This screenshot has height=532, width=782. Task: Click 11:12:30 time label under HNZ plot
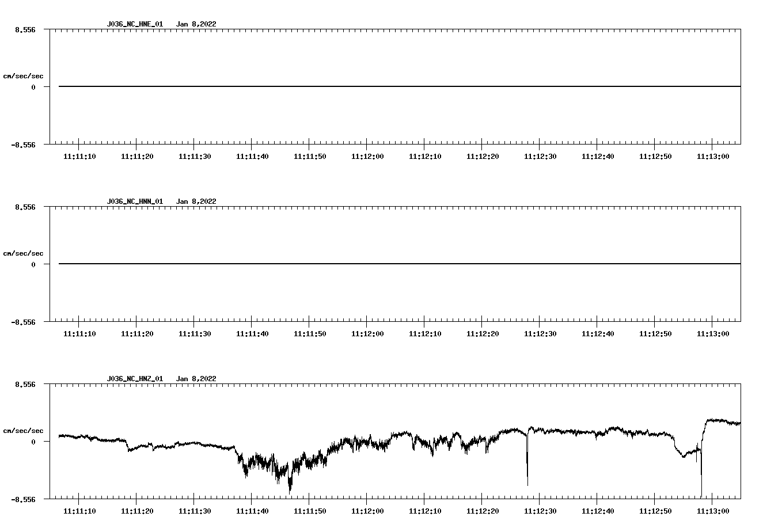point(540,511)
